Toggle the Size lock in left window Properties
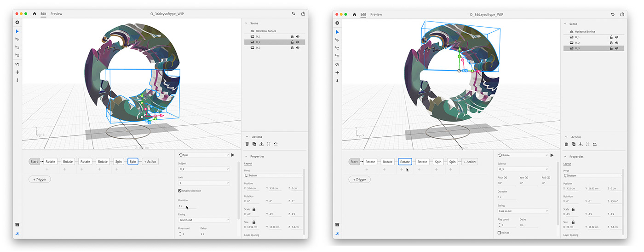This screenshot has height=252, width=644. point(253,222)
